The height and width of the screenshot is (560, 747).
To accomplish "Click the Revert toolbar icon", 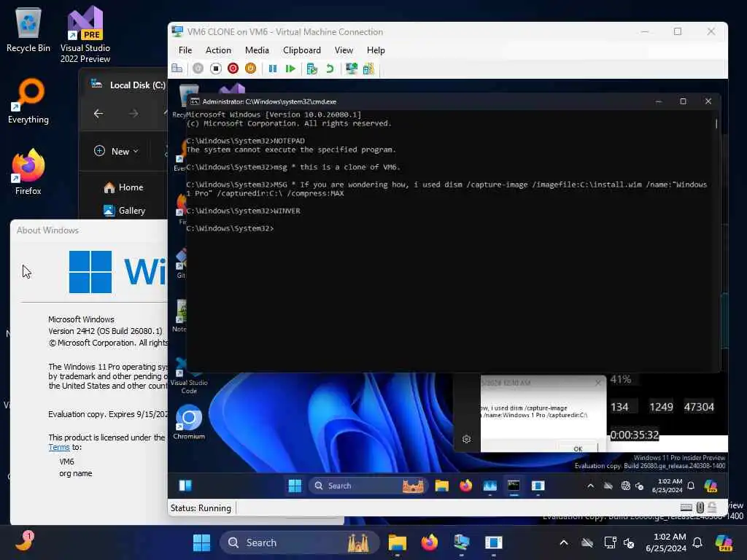I will [x=330, y=69].
